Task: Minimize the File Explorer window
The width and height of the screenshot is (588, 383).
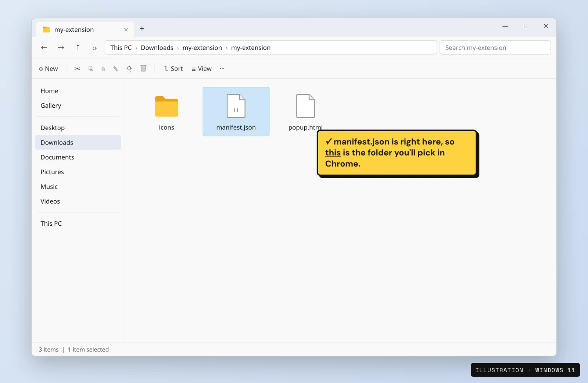Action: point(505,26)
